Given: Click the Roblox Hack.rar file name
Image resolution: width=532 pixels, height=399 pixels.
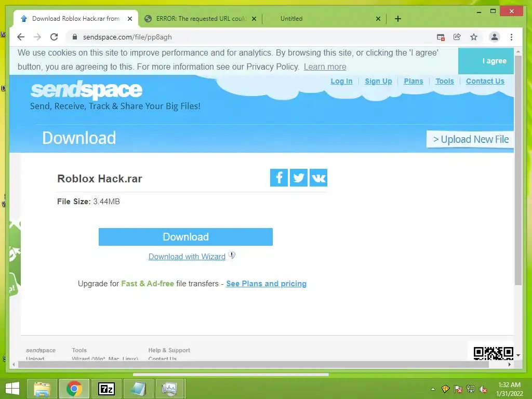Looking at the screenshot, I should point(100,179).
